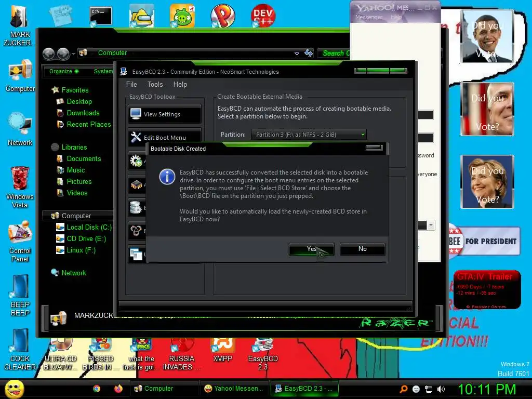
Task: Open the command prompt desktop shortcut
Action: [101, 17]
